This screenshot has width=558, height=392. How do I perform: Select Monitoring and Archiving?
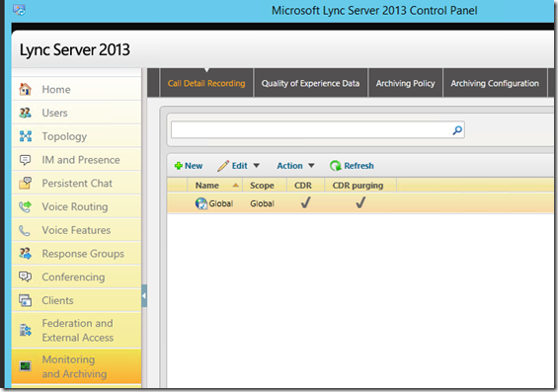(x=74, y=366)
